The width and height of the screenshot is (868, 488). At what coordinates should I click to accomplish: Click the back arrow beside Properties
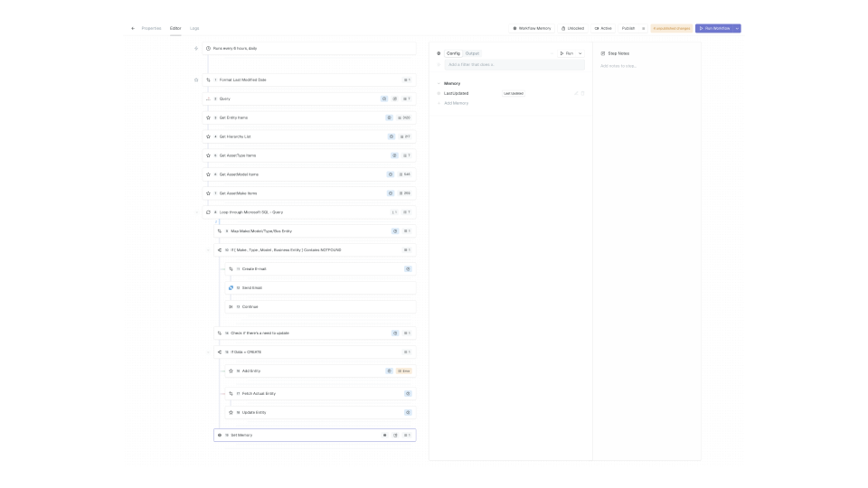133,28
